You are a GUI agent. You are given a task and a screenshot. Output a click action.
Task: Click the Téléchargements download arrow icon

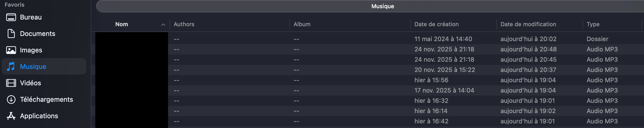(x=11, y=99)
